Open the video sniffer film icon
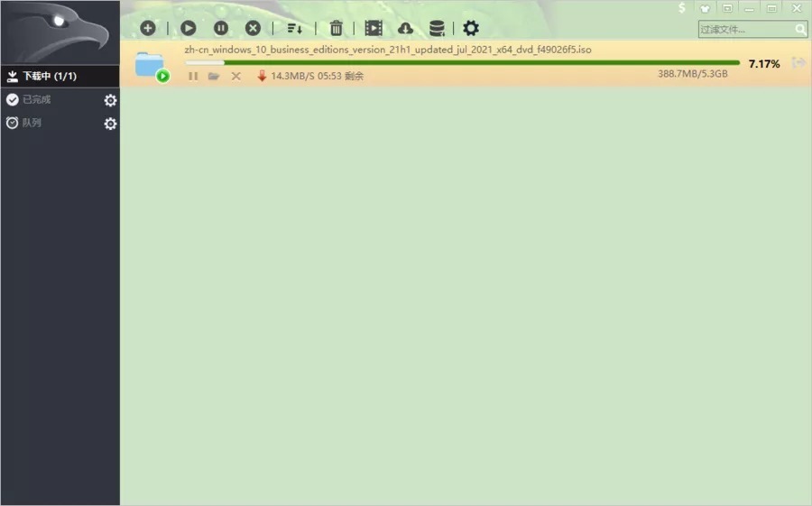This screenshot has width=812, height=506. (374, 28)
